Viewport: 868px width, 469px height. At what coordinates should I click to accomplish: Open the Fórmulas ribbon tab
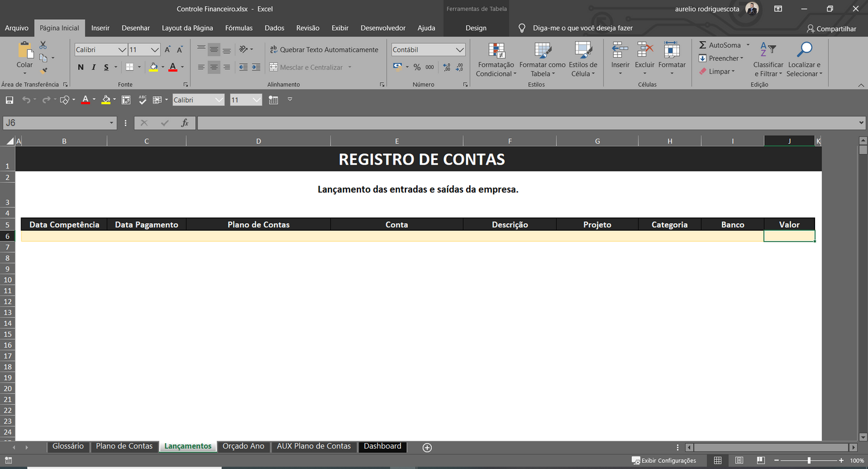point(238,28)
